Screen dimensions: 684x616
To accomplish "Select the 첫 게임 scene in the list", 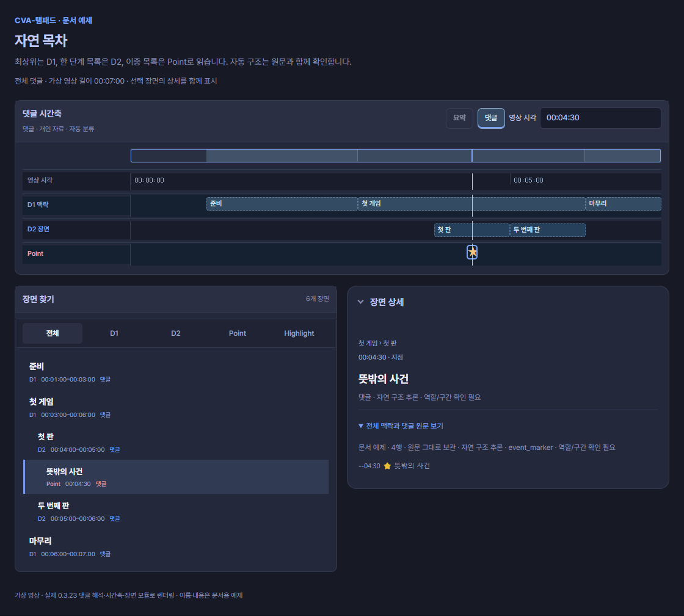I will (x=176, y=408).
